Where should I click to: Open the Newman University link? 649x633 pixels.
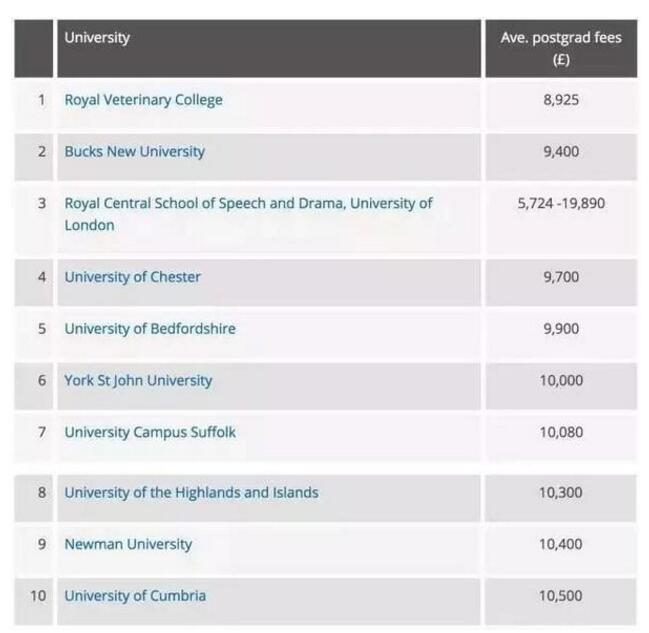click(128, 545)
